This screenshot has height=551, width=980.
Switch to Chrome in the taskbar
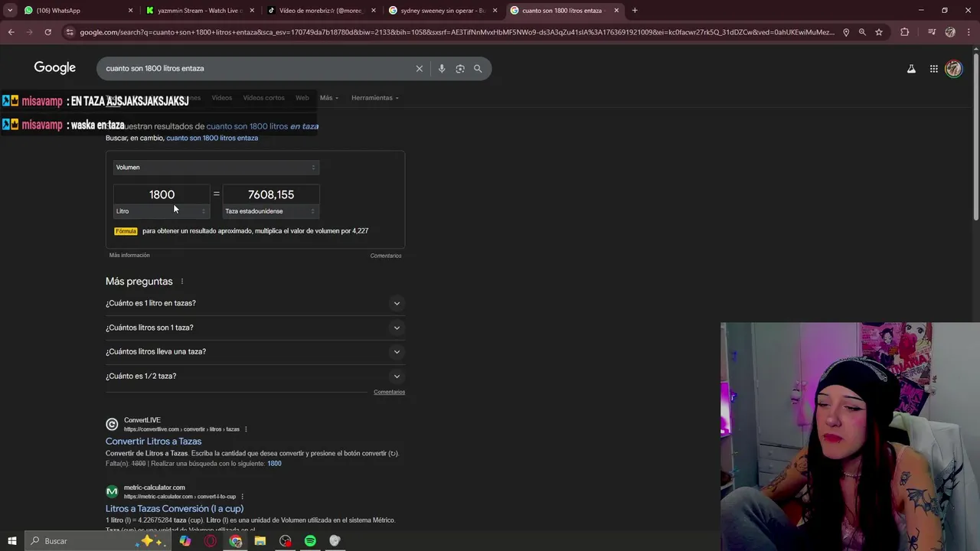(x=236, y=541)
